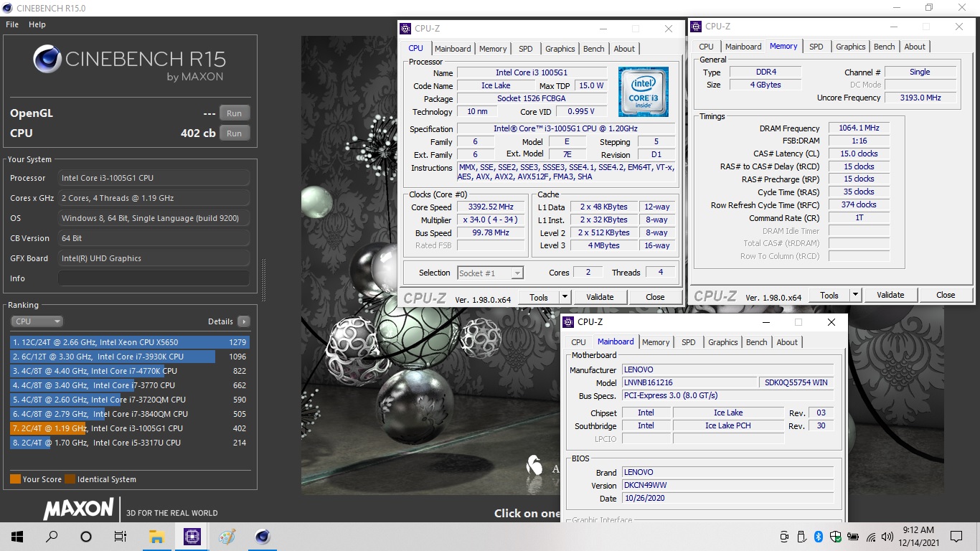Click Validate in CPU-Z CPU window
The image size is (980, 551).
tap(600, 297)
